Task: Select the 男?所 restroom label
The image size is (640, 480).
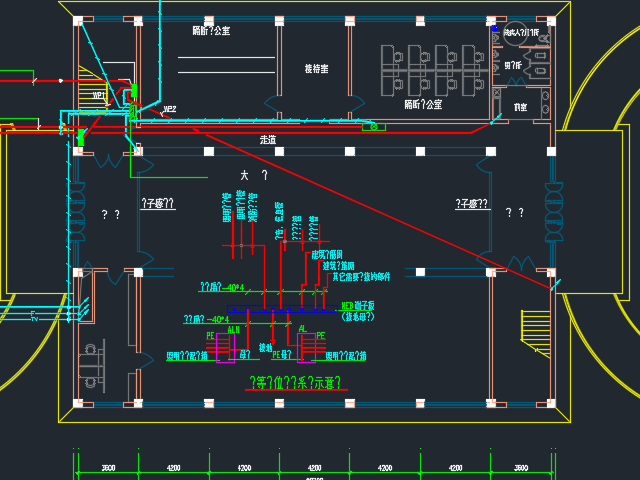Action: (514, 65)
